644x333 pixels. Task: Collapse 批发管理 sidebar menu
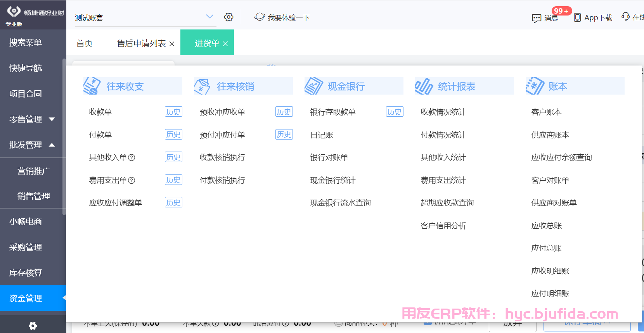tap(52, 145)
